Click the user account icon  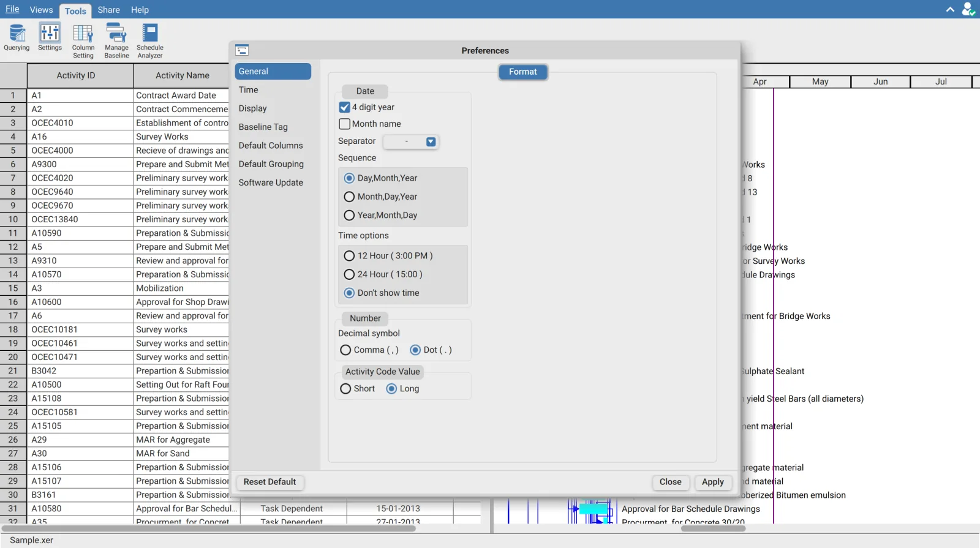click(x=968, y=9)
